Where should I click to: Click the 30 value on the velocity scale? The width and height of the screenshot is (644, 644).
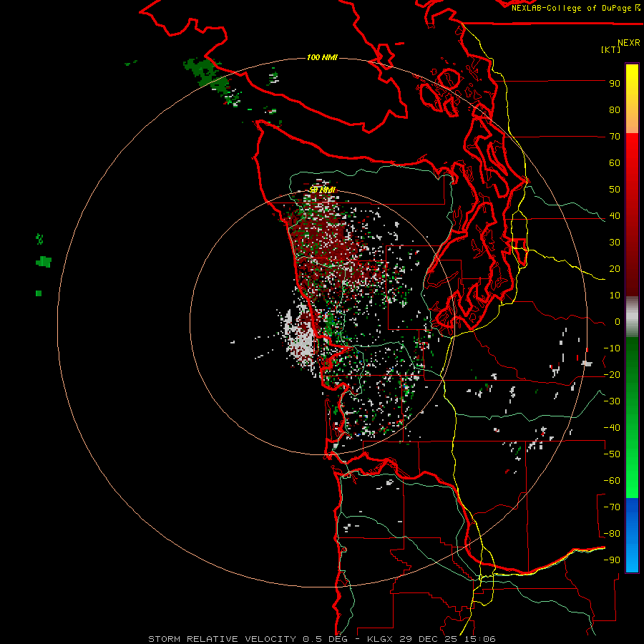[x=615, y=243]
